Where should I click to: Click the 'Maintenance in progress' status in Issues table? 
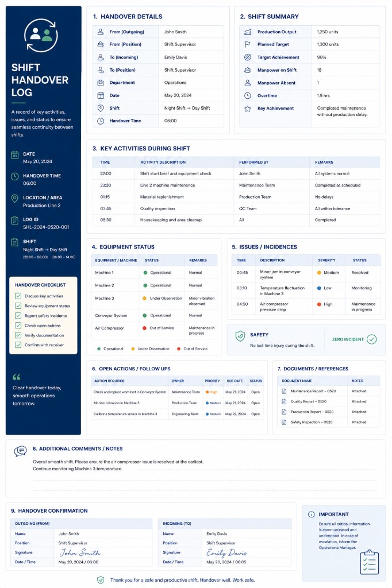363,307
